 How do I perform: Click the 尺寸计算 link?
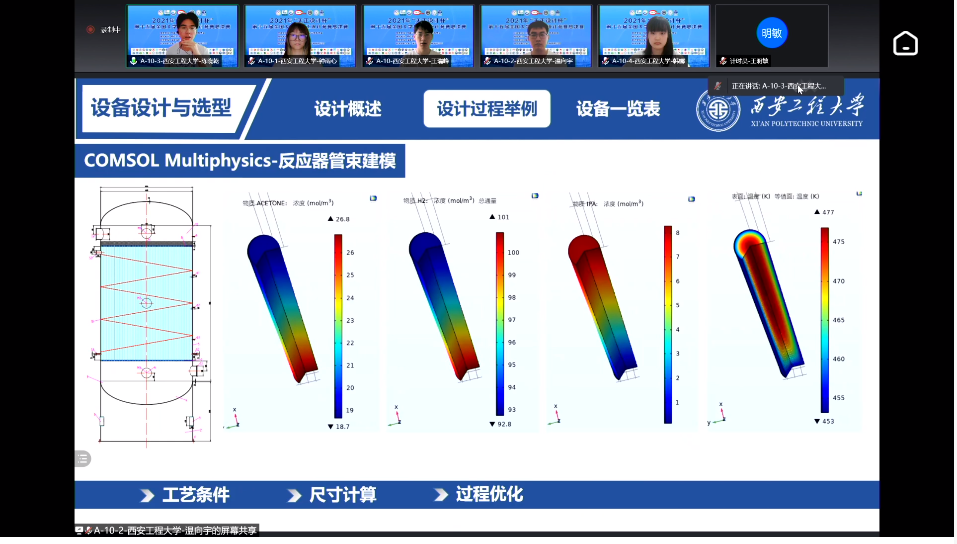[343, 495]
